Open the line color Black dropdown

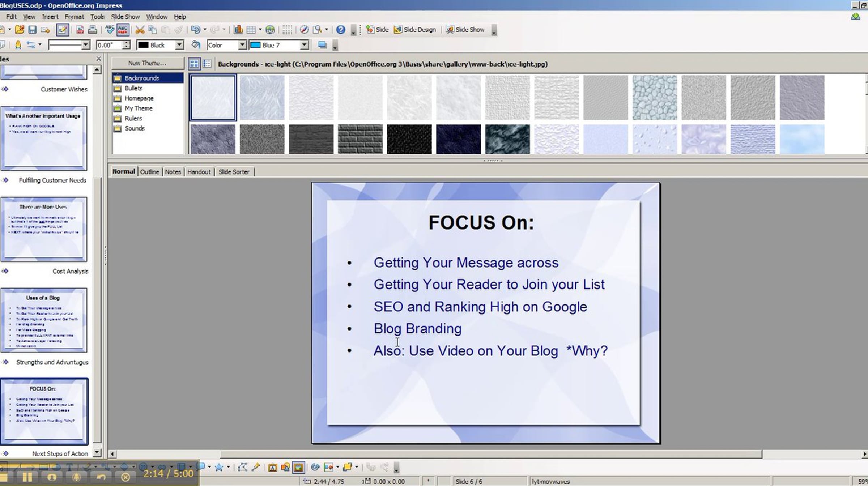click(x=179, y=45)
